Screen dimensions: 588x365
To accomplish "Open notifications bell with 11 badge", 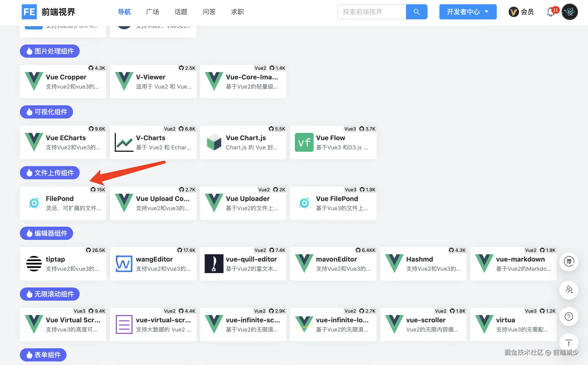I will 551,12.
